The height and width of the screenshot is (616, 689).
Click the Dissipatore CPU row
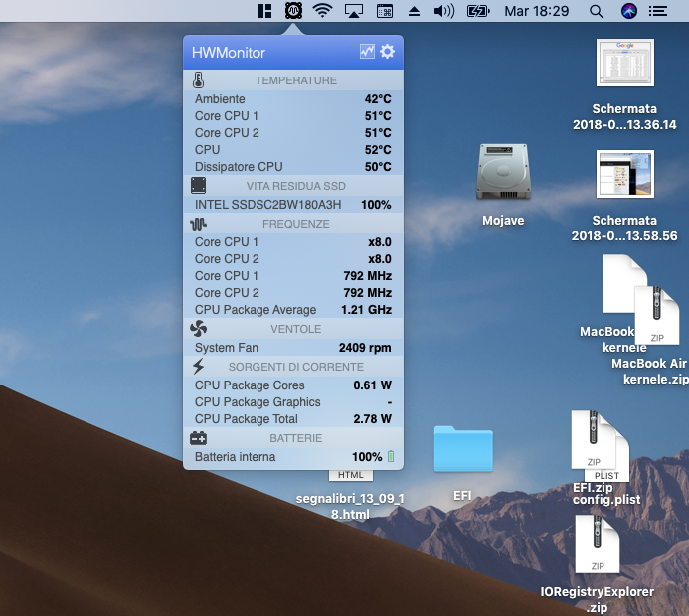coord(293,166)
